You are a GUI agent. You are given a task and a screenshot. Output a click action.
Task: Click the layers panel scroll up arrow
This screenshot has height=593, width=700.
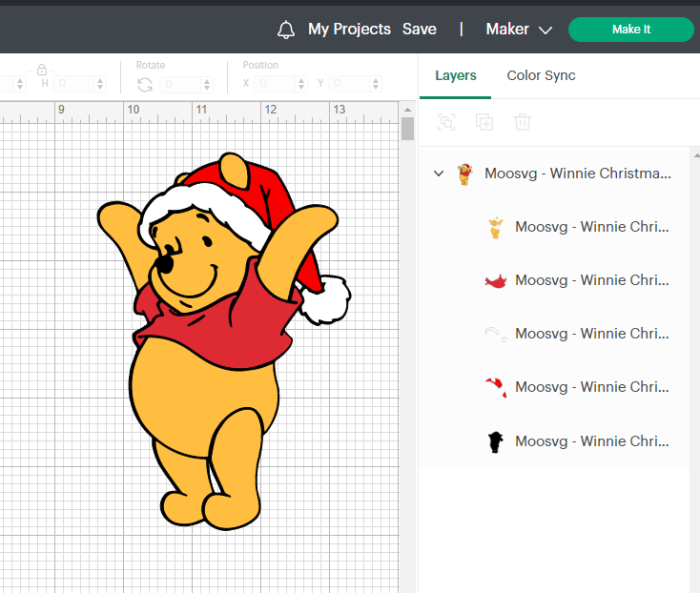coord(696,155)
